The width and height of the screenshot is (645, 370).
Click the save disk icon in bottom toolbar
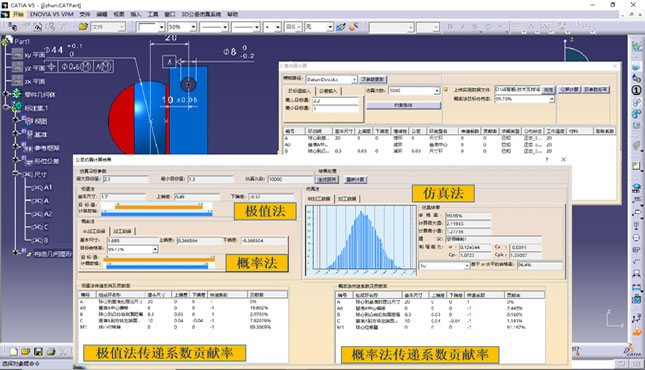click(x=38, y=351)
